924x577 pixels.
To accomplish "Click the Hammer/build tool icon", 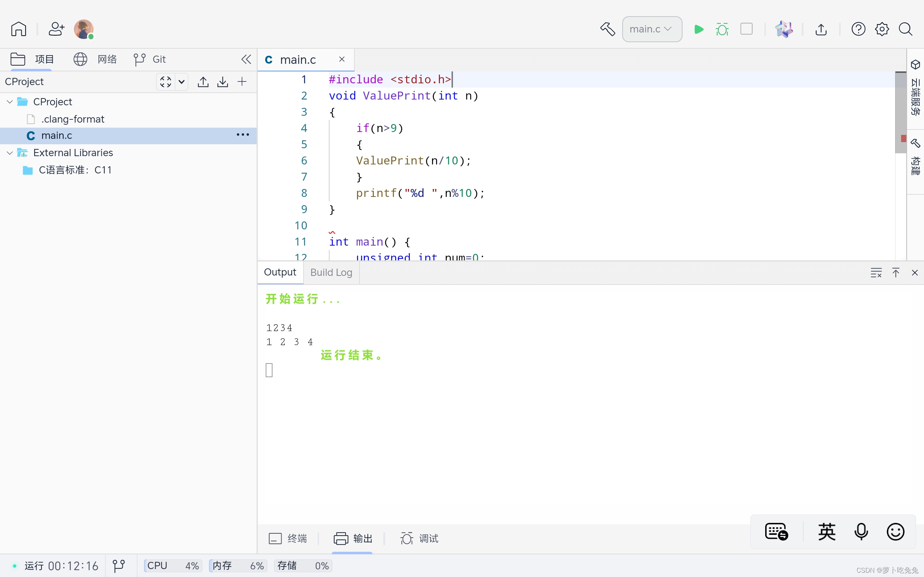I will 607,28.
